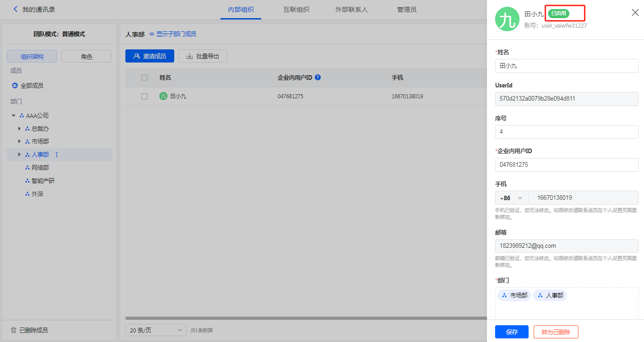Click the green 九 avatar in panel header
This screenshot has height=342, width=644.
507,19
